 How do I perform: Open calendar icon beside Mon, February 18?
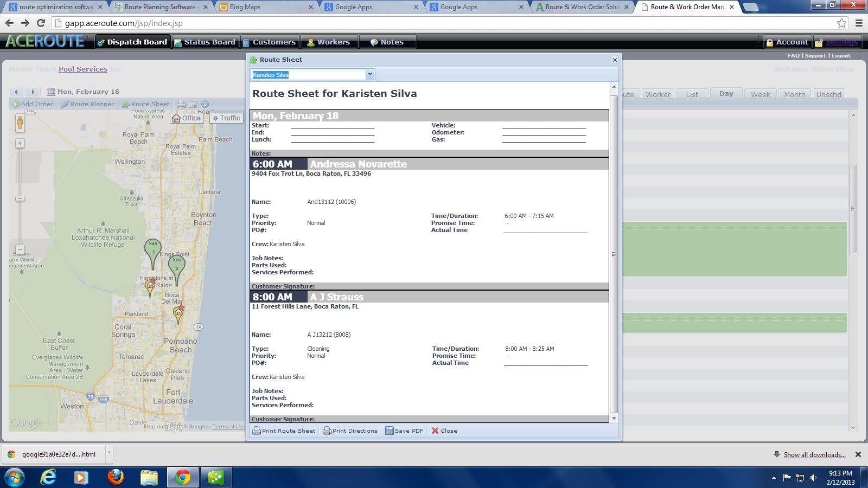tap(50, 92)
